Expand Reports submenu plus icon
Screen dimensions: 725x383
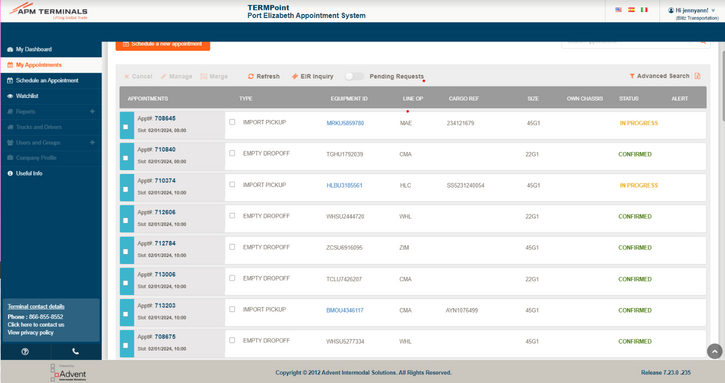point(92,111)
